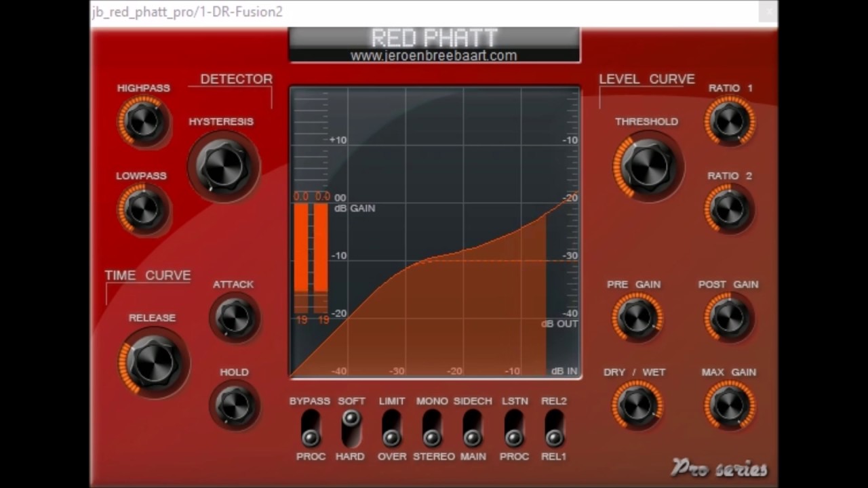Select the HYSTERESIS knob in Detector
The height and width of the screenshot is (488, 868).
(x=223, y=166)
